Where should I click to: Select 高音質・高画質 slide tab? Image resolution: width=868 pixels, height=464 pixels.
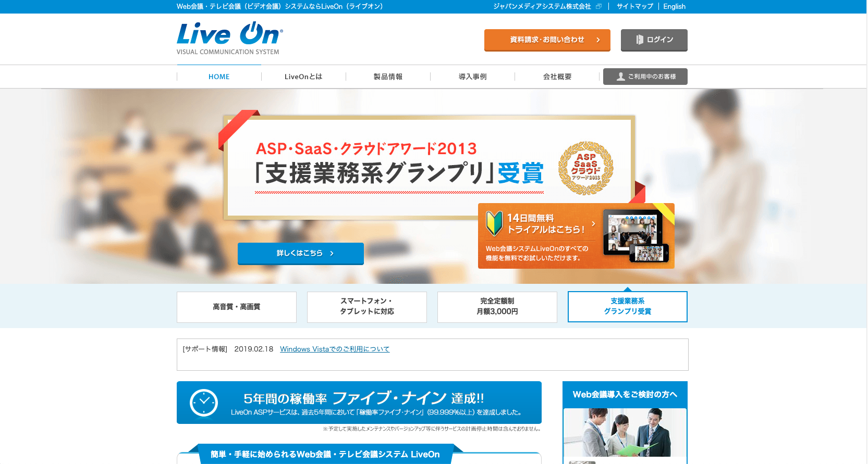click(x=237, y=307)
